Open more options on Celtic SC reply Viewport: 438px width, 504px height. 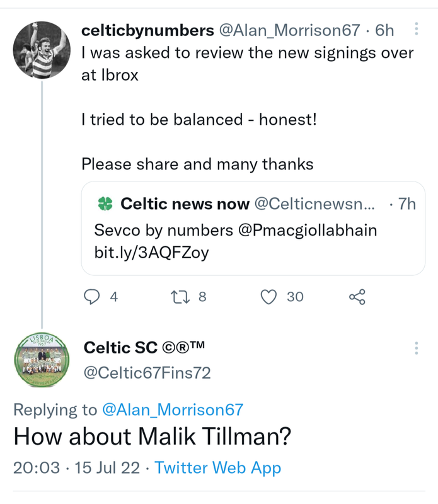point(416,348)
